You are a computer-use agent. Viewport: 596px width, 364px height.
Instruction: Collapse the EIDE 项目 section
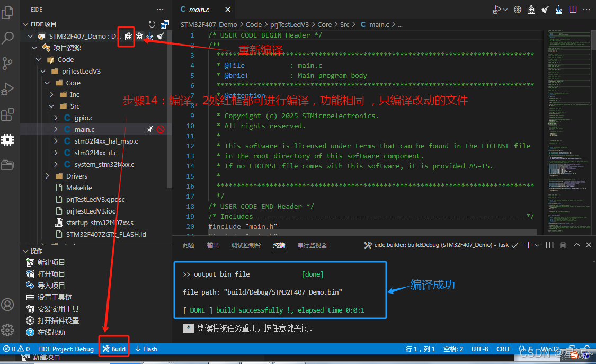[25, 24]
